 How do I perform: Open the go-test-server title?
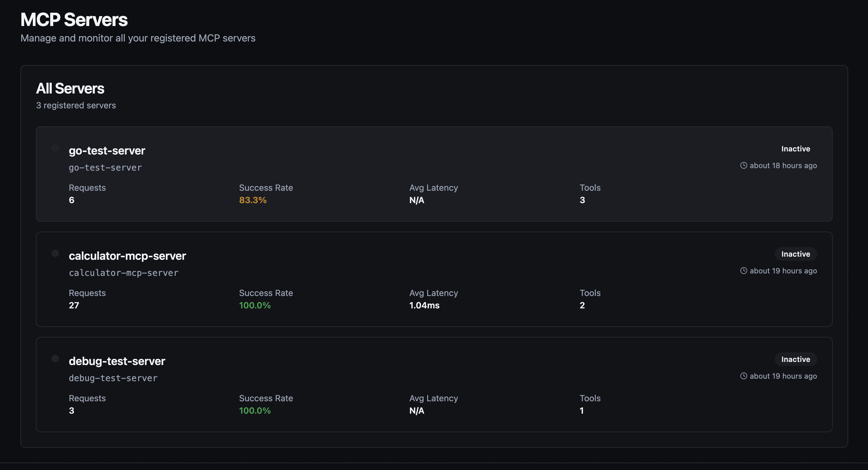(107, 150)
